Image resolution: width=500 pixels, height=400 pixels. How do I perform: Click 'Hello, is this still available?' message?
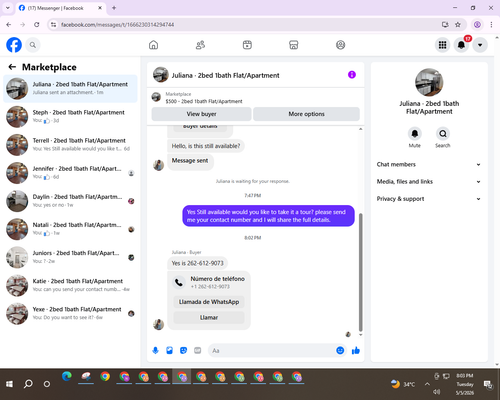point(206,146)
